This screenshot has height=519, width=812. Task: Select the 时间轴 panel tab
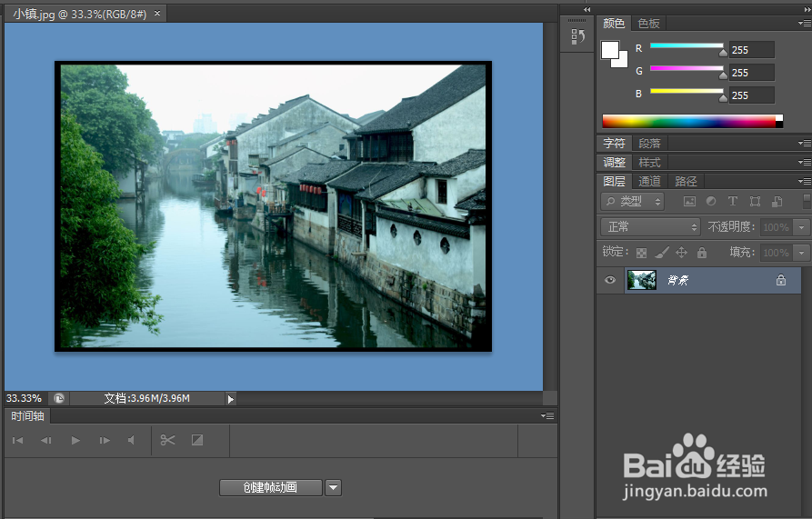click(27, 416)
